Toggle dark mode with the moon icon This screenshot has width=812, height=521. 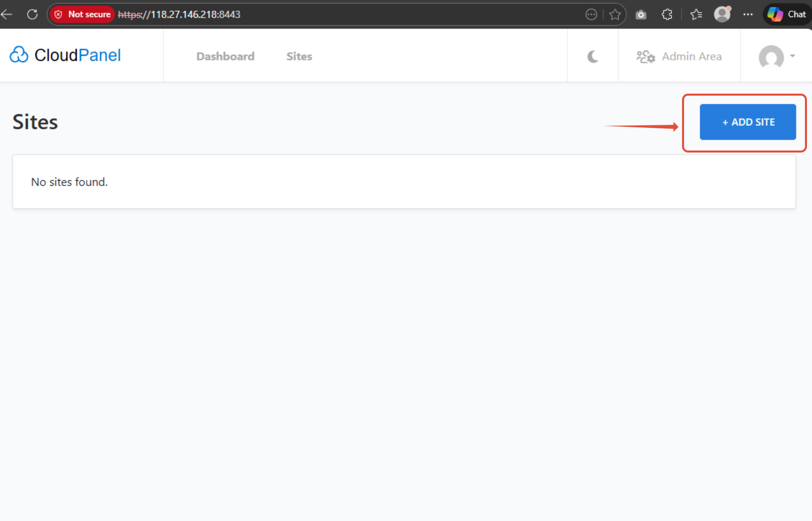tap(593, 56)
